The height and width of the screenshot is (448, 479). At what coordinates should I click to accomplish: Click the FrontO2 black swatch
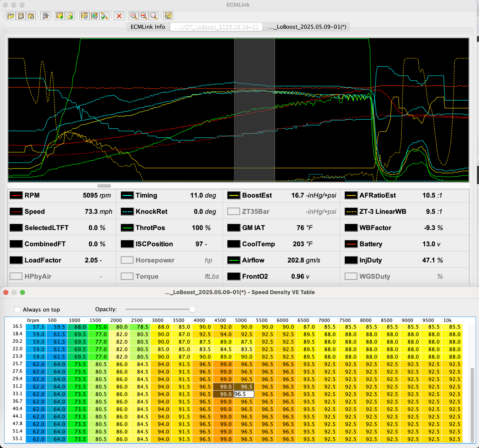point(234,276)
